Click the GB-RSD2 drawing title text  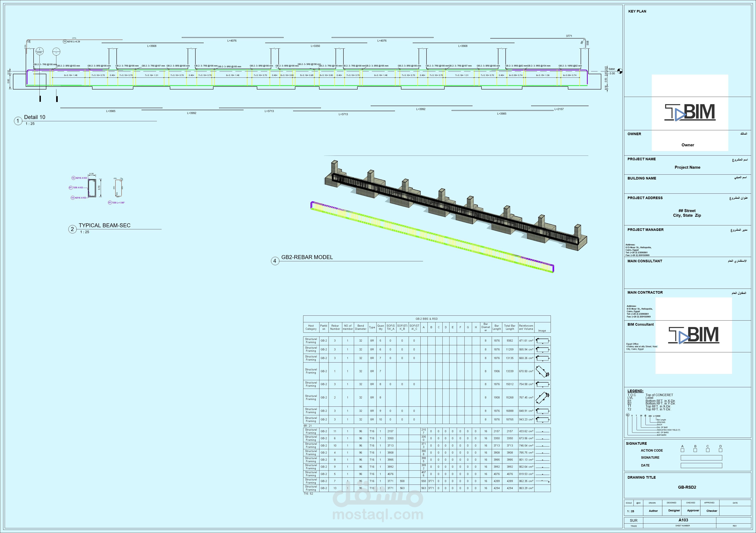687,487
